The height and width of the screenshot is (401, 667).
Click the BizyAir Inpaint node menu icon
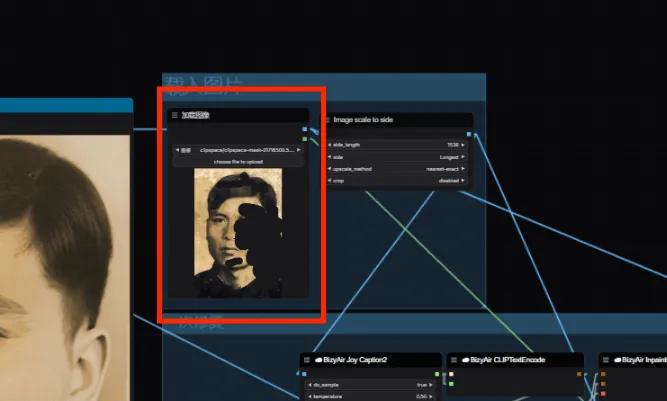pyautogui.click(x=605, y=359)
